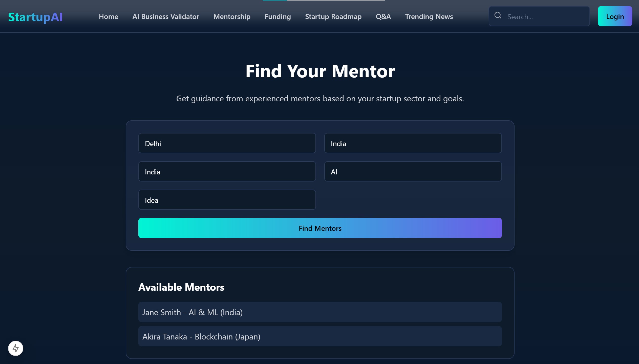
Task: Open the Home nav item
Action: [x=108, y=17]
